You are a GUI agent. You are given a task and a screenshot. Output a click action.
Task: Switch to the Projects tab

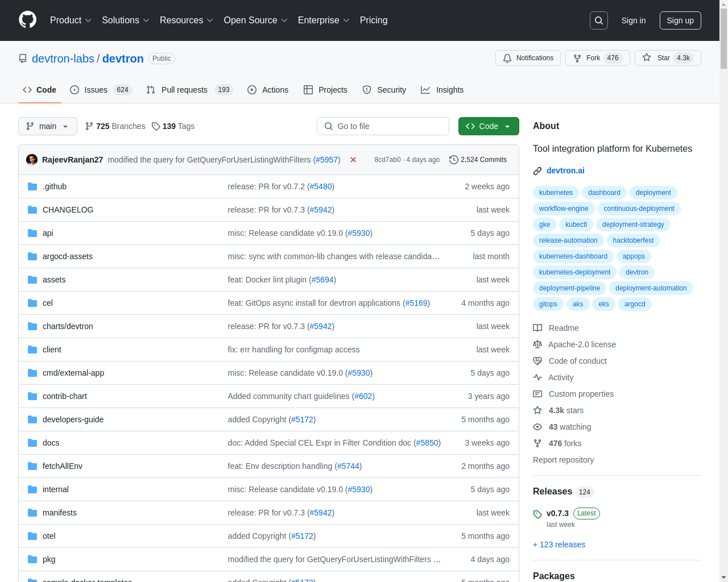click(325, 90)
